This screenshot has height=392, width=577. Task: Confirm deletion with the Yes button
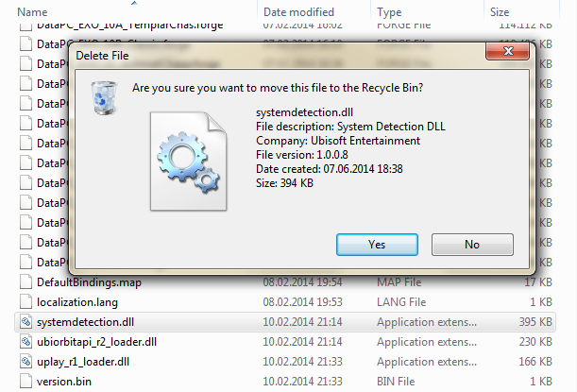[377, 244]
